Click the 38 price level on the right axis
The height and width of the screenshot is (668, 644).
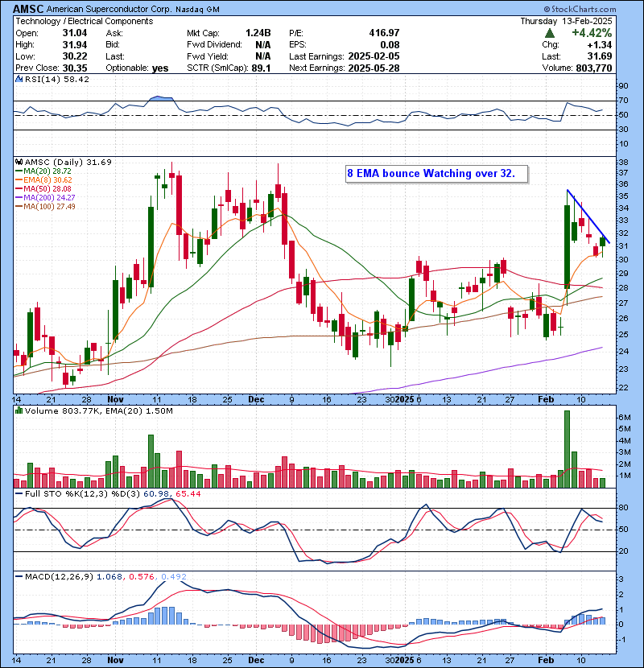[x=623, y=163]
